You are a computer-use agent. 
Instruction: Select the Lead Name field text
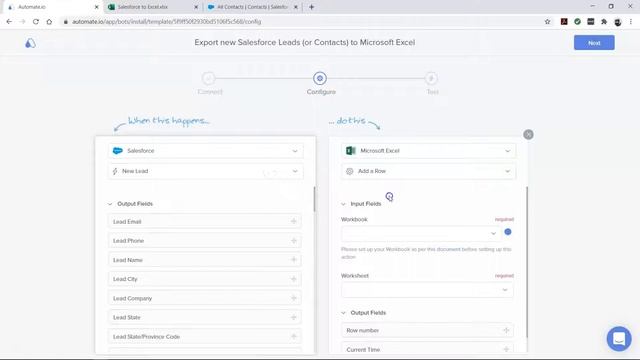[x=128, y=260]
